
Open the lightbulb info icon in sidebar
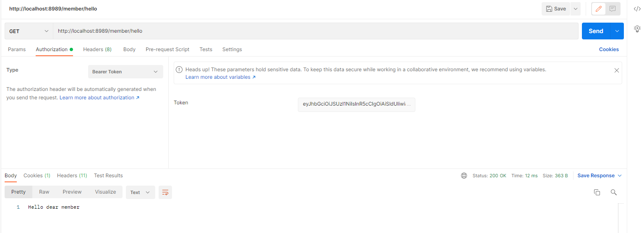tap(637, 29)
